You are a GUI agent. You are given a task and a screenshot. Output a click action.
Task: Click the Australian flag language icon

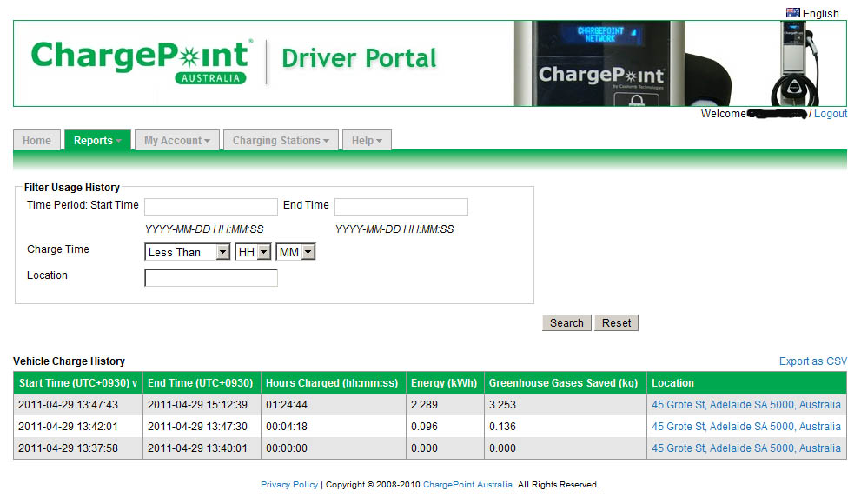pos(792,13)
